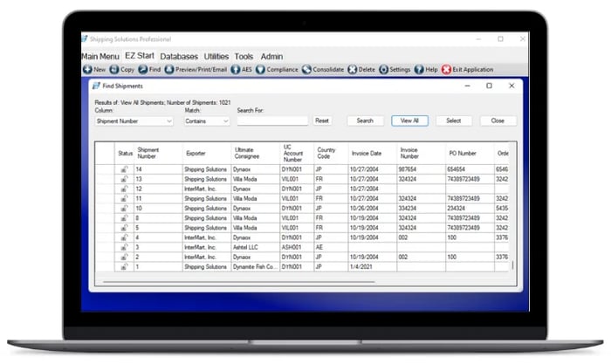611x364 pixels.
Task: Click the lock status icon for shipment 5
Action: pyautogui.click(x=124, y=228)
